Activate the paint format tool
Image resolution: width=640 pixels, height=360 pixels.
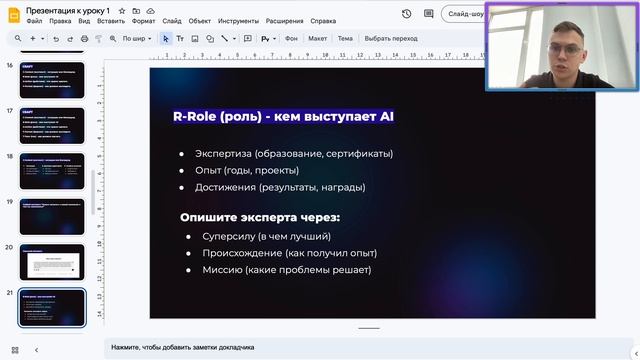coord(98,39)
